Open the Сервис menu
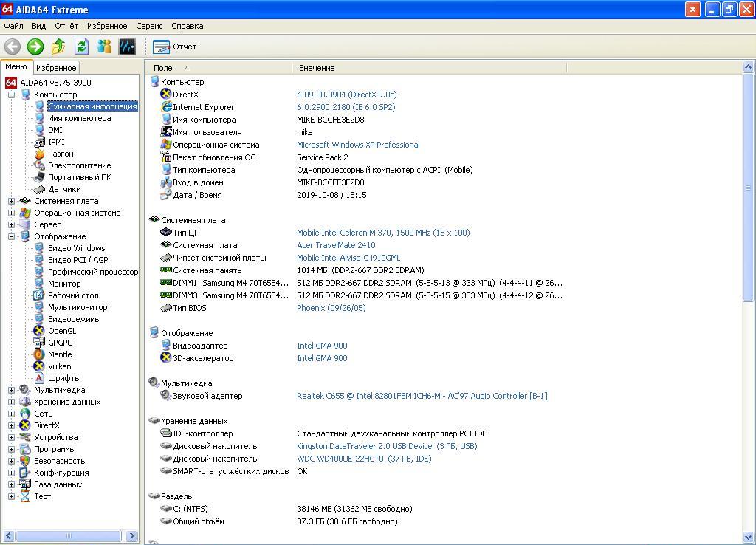Image resolution: width=756 pixels, height=545 pixels. point(149,26)
